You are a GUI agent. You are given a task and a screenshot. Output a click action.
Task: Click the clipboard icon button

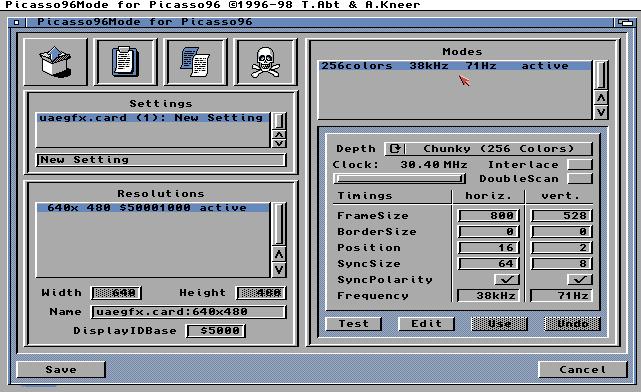coord(126,62)
